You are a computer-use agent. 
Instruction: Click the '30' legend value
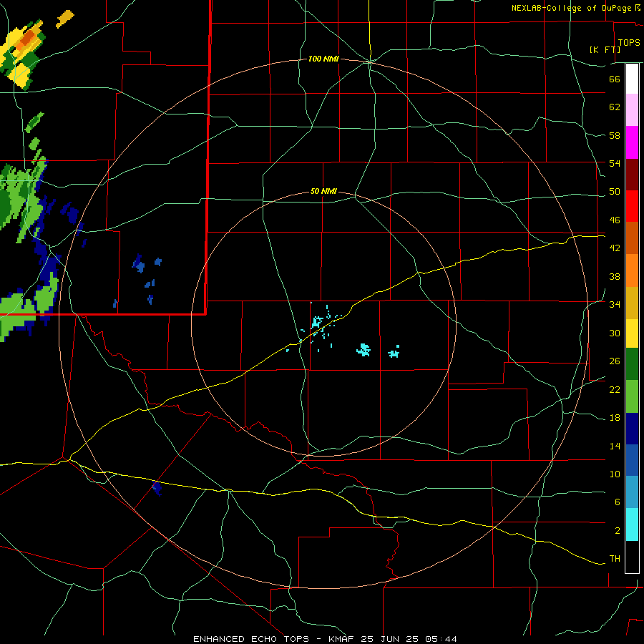(x=615, y=333)
